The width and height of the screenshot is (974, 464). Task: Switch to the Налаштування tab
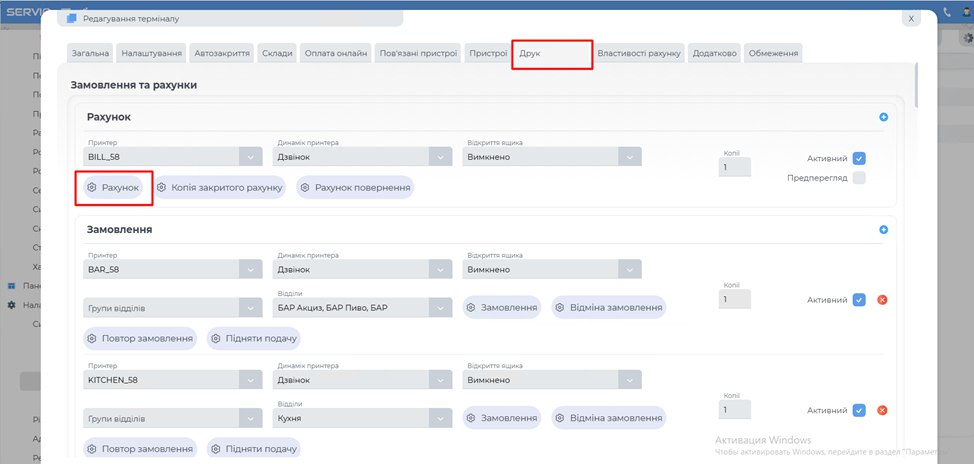coord(151,53)
